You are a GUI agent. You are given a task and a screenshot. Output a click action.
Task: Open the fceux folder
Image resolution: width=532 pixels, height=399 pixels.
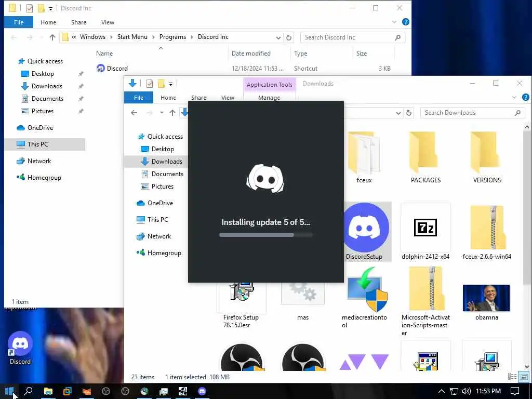364,157
